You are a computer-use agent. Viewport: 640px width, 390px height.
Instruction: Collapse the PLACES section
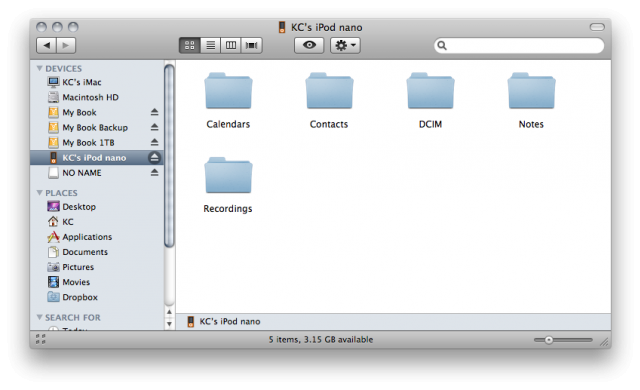(x=40, y=193)
